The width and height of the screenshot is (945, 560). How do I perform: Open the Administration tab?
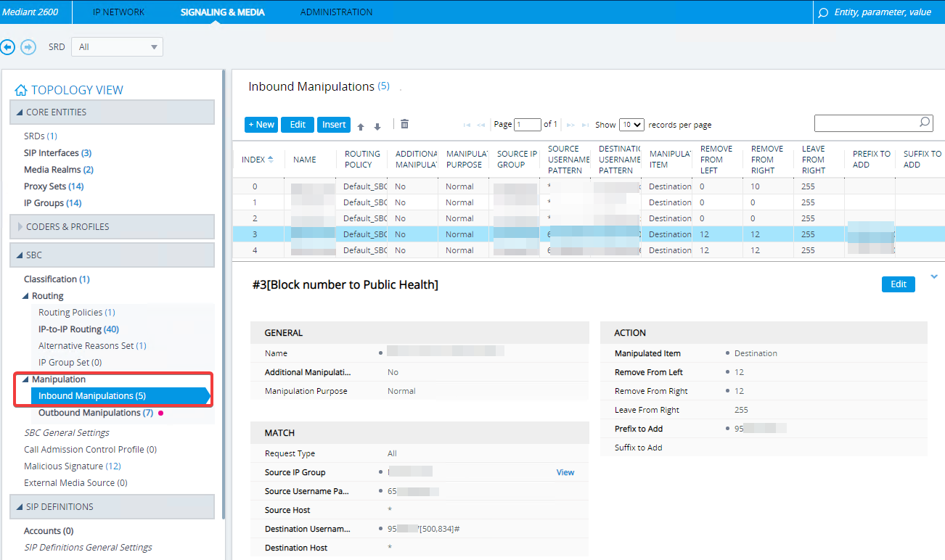click(x=336, y=12)
